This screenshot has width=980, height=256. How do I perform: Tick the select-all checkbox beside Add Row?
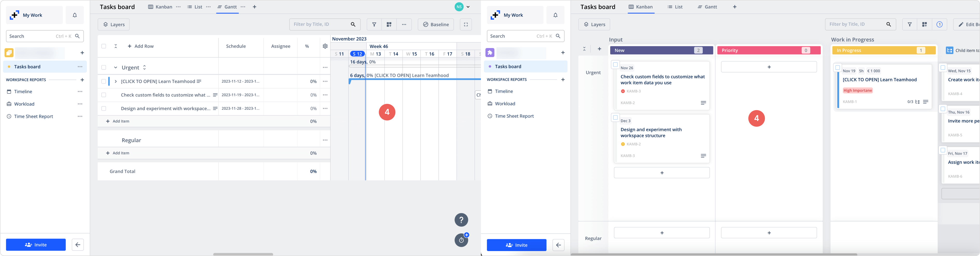[x=104, y=46]
